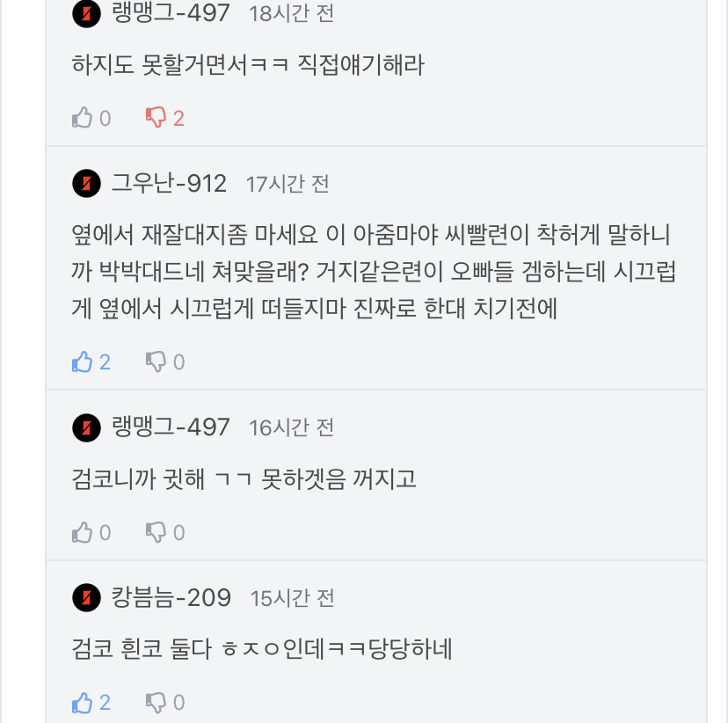Dislike the 랭맹그-497 comment from 18시간 전
This screenshot has height=723, width=728.
coord(156,118)
